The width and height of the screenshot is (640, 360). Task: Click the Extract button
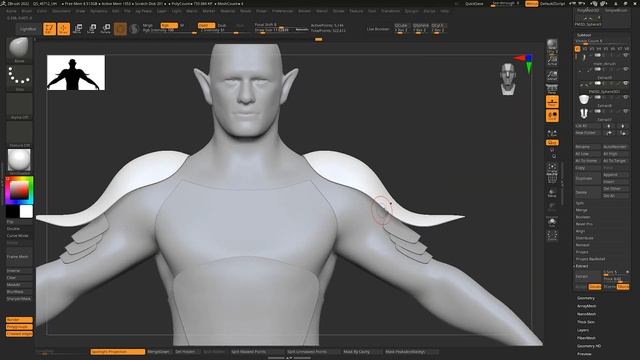tap(588, 276)
